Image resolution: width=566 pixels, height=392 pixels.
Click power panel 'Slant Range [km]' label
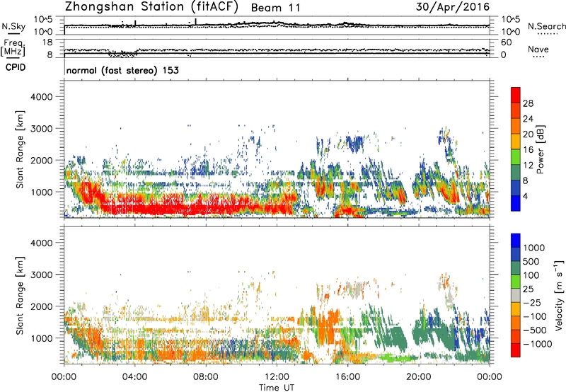(x=20, y=149)
